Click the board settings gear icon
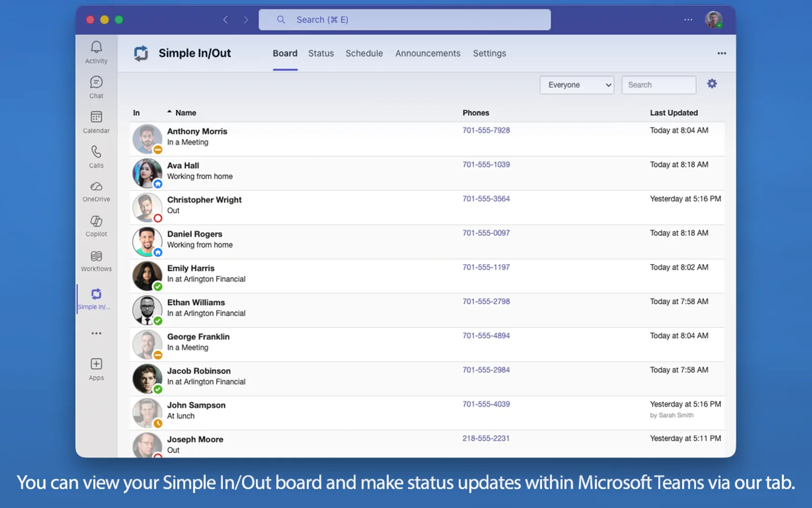Image resolution: width=812 pixels, height=508 pixels. 712,84
